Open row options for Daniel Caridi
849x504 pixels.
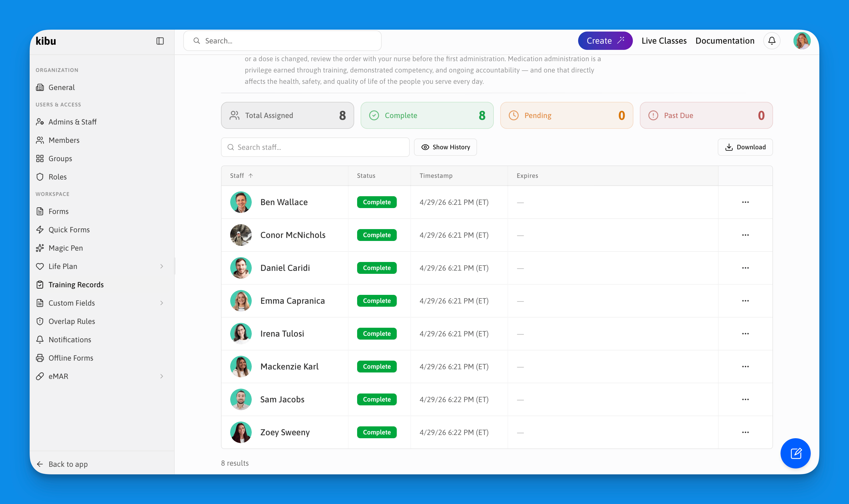pos(745,268)
